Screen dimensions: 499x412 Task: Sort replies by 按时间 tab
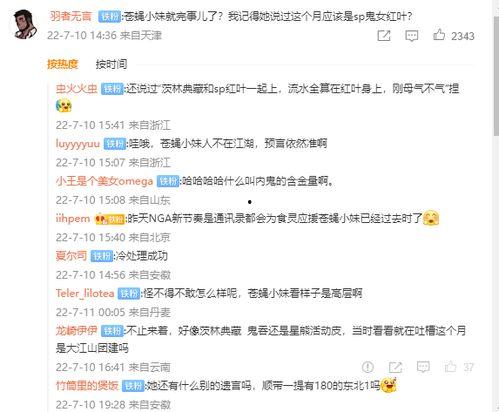click(111, 64)
